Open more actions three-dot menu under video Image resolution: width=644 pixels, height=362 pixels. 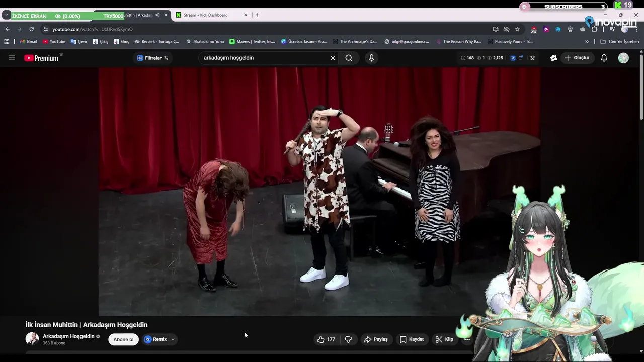click(x=467, y=339)
